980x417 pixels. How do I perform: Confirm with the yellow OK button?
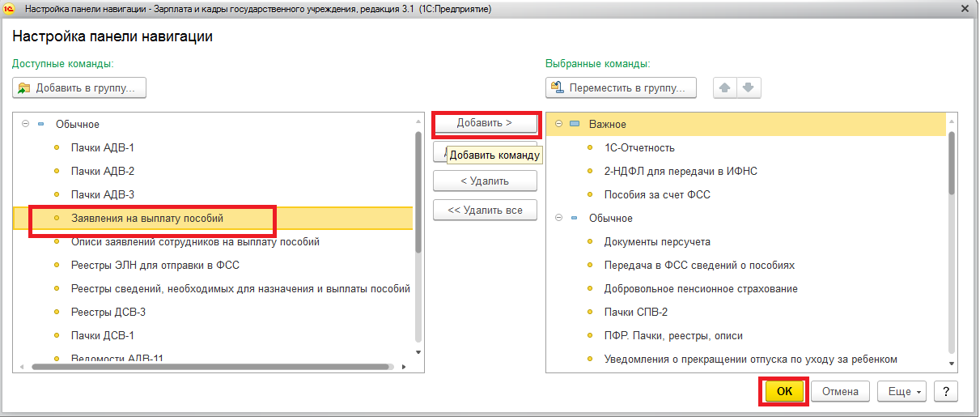784,391
